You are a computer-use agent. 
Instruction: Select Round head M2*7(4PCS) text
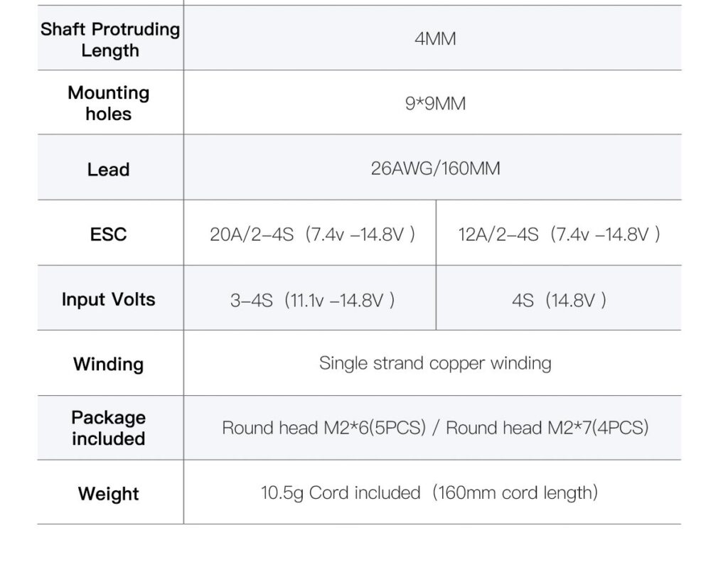point(547,428)
